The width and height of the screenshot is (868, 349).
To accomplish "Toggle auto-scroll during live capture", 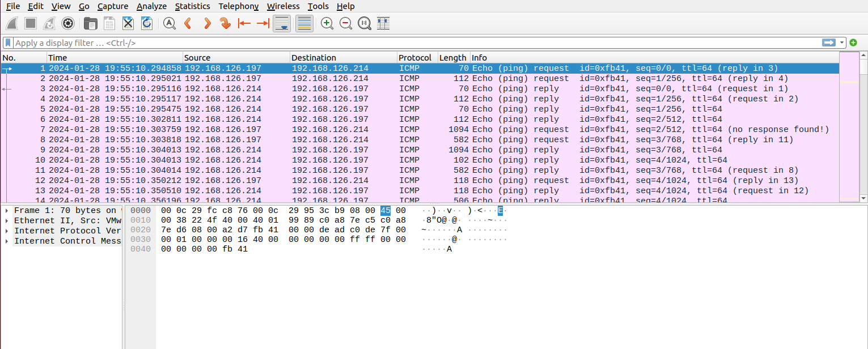I will (x=282, y=23).
